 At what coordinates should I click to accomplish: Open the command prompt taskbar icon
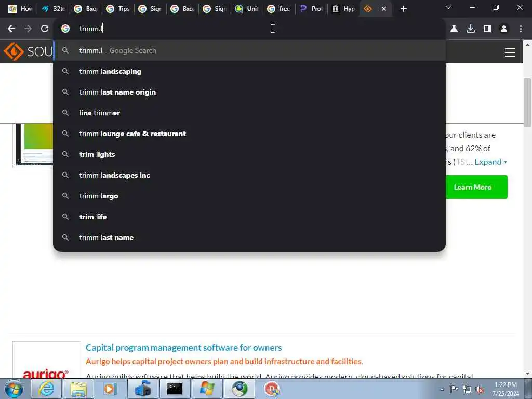pos(175,389)
